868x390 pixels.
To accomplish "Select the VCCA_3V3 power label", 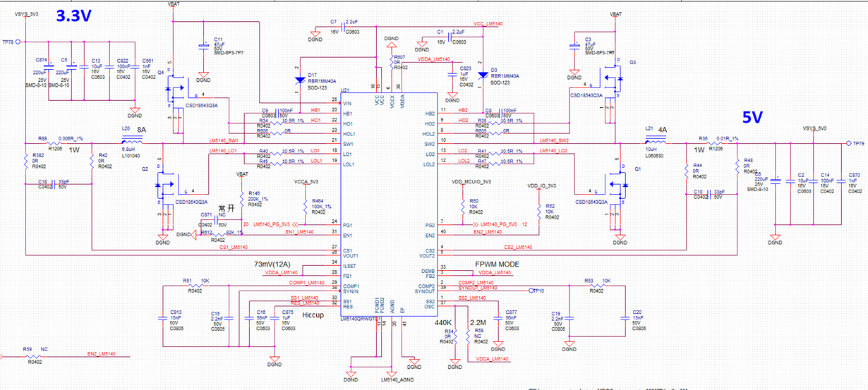I will pos(307,181).
